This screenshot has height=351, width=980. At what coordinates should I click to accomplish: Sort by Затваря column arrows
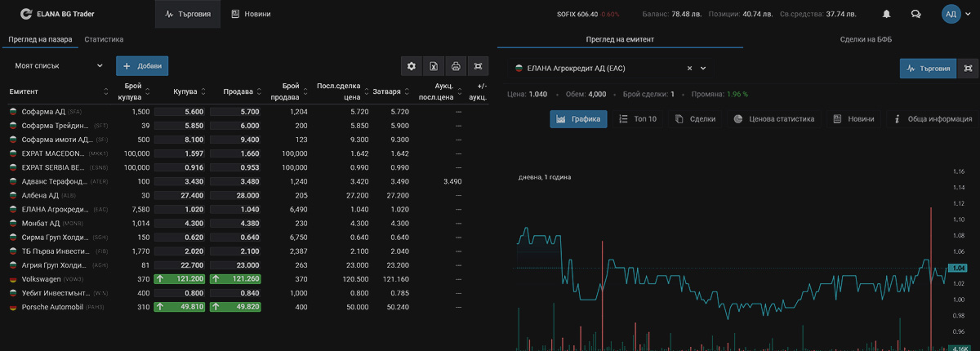coord(408,91)
